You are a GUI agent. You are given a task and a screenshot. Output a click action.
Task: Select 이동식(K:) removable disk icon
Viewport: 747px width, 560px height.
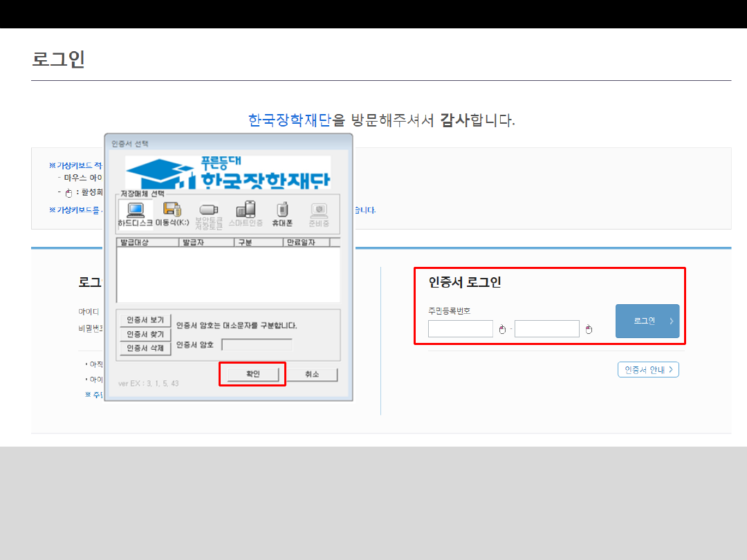(x=172, y=214)
